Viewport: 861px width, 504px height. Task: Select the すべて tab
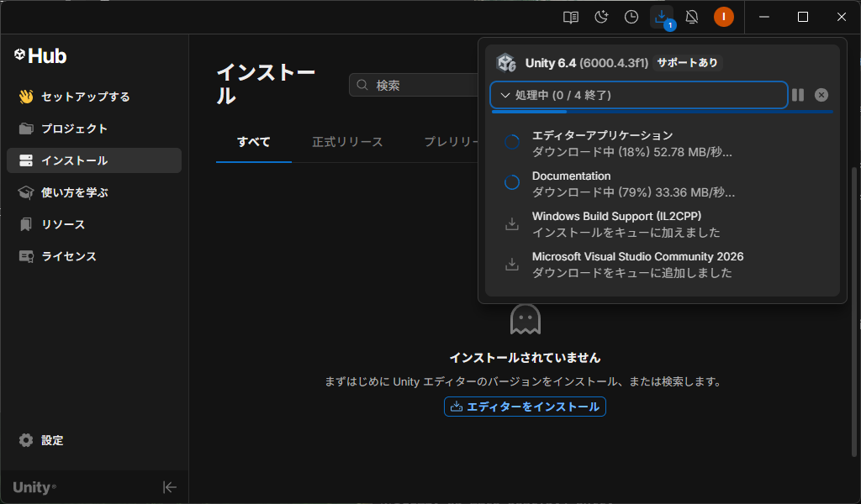pyautogui.click(x=253, y=142)
